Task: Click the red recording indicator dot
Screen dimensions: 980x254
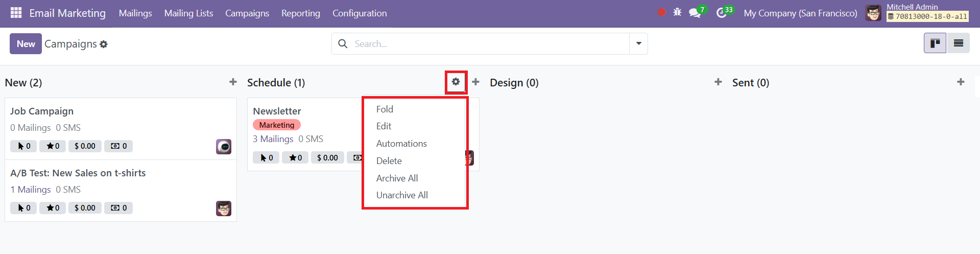Action: tap(662, 12)
